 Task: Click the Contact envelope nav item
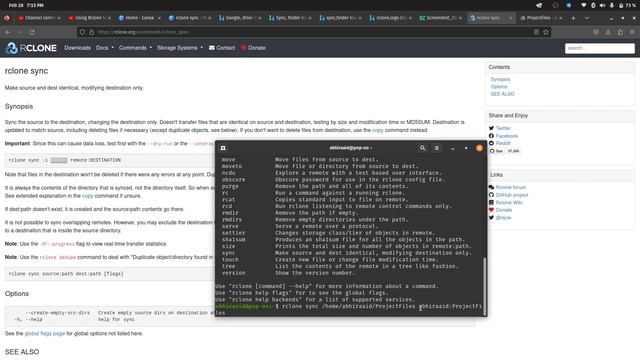[222, 48]
